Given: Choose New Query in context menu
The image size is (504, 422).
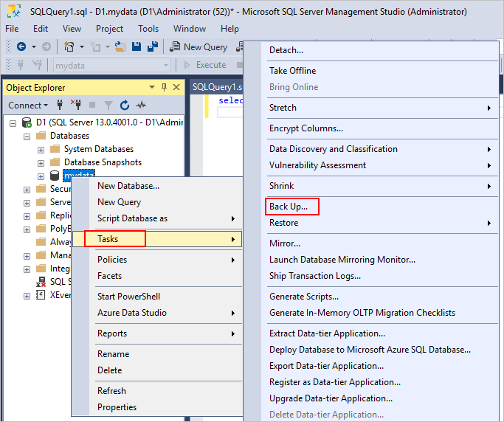Looking at the screenshot, I should point(120,202).
